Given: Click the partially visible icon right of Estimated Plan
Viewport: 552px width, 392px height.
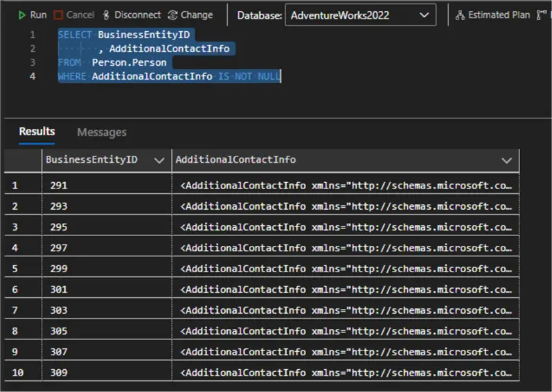Looking at the screenshot, I should (542, 15).
